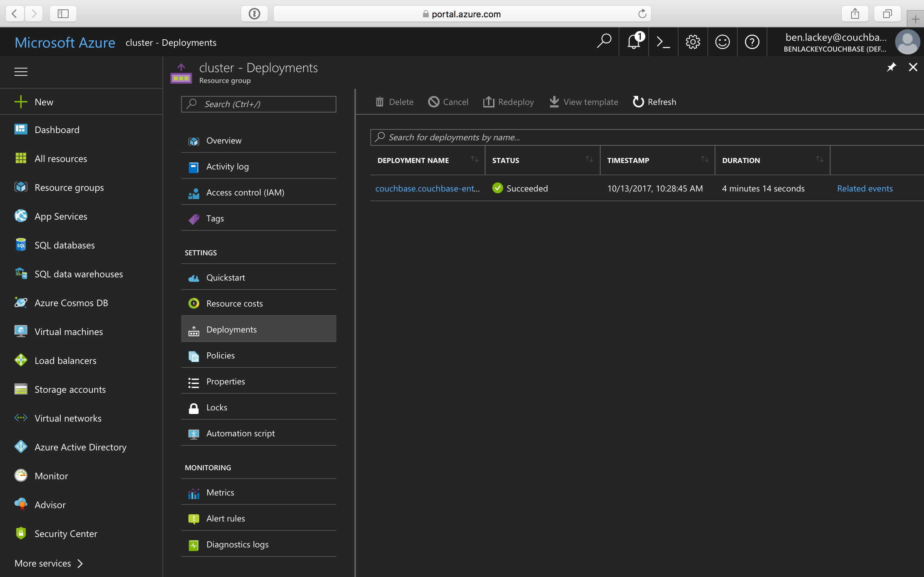Open account menu for ben.lackey
This screenshot has height=577, width=924.
click(x=836, y=41)
